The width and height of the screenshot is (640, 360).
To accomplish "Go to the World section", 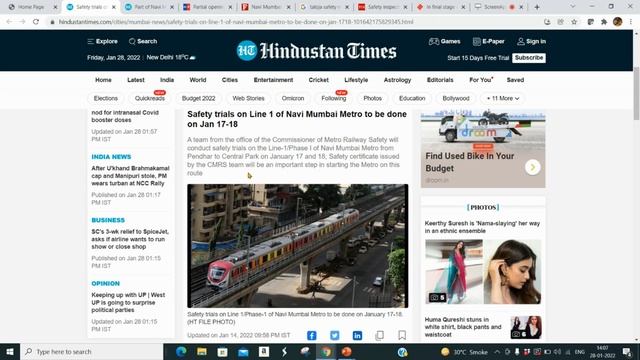I will point(198,80).
